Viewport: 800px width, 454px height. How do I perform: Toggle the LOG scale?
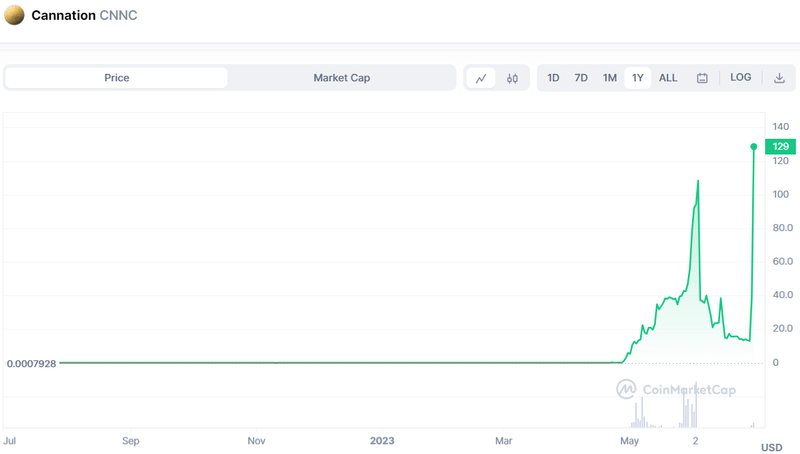pos(740,78)
